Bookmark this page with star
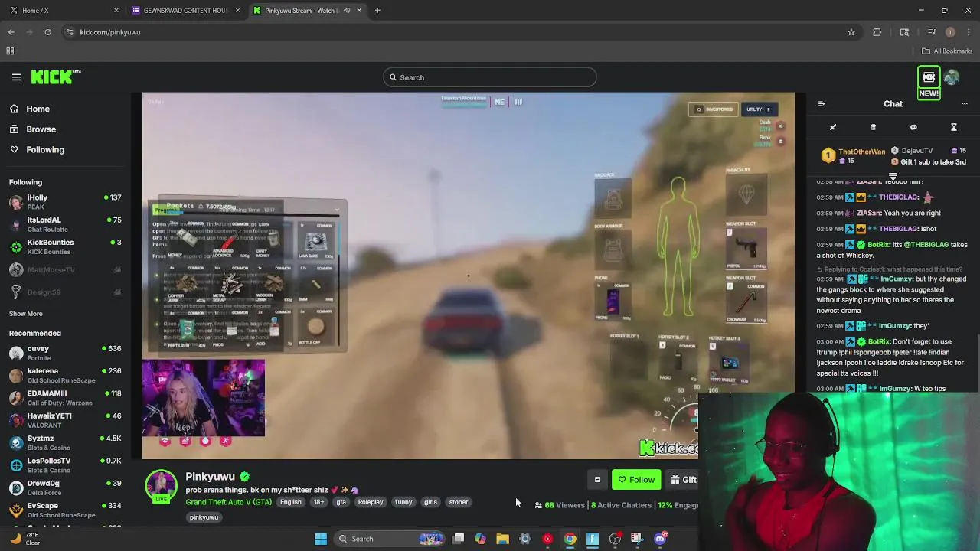 (x=851, y=32)
